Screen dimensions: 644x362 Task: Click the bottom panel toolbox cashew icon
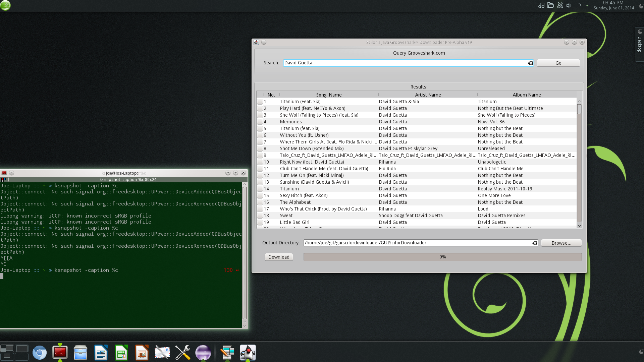[x=641, y=352]
